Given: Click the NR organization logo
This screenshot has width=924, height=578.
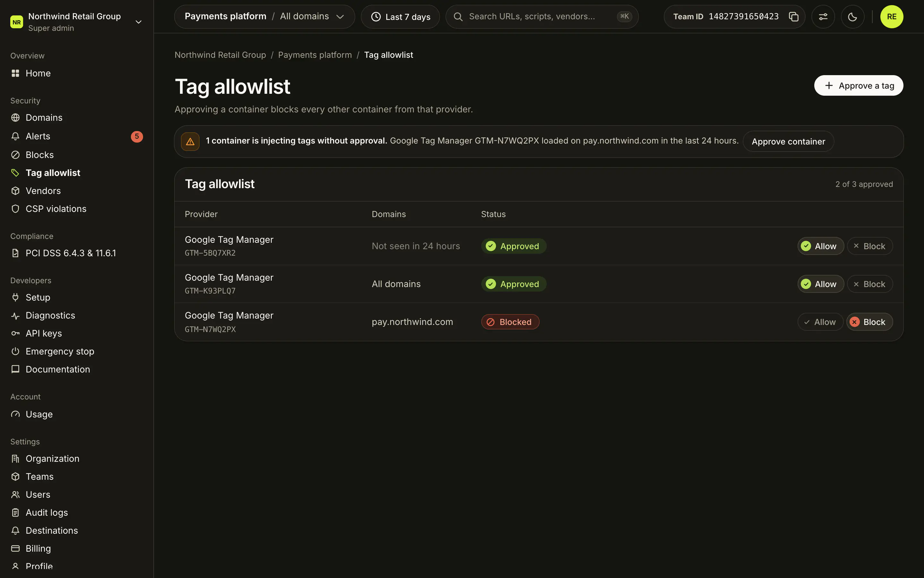Looking at the screenshot, I should 16,22.
